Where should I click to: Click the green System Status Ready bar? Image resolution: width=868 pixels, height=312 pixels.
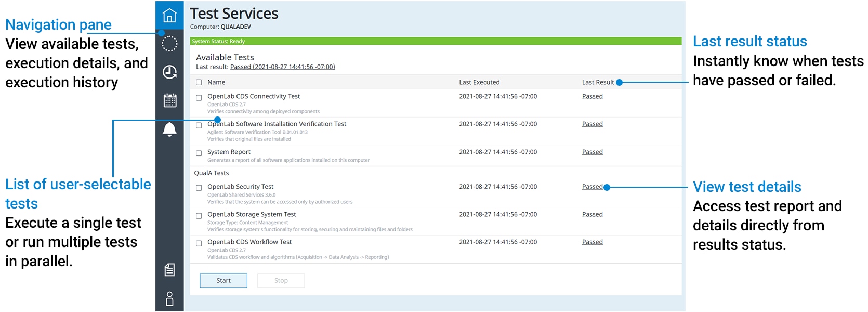click(x=436, y=41)
